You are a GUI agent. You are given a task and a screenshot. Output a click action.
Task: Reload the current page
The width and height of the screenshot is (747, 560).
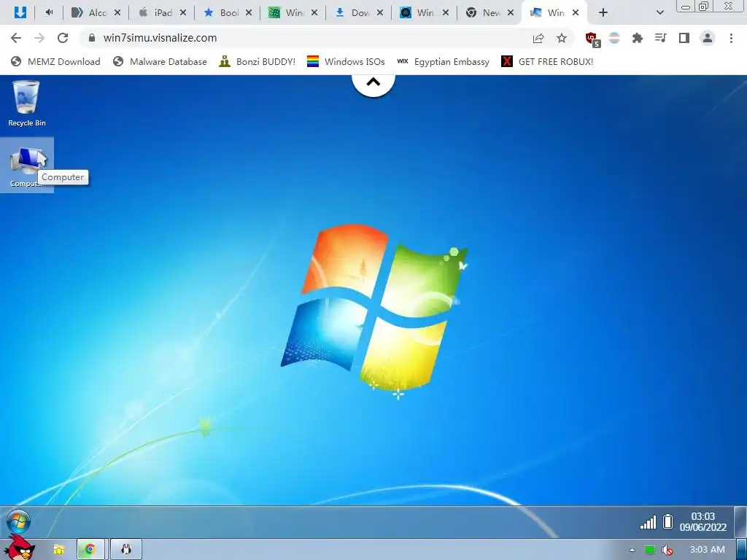pos(63,38)
